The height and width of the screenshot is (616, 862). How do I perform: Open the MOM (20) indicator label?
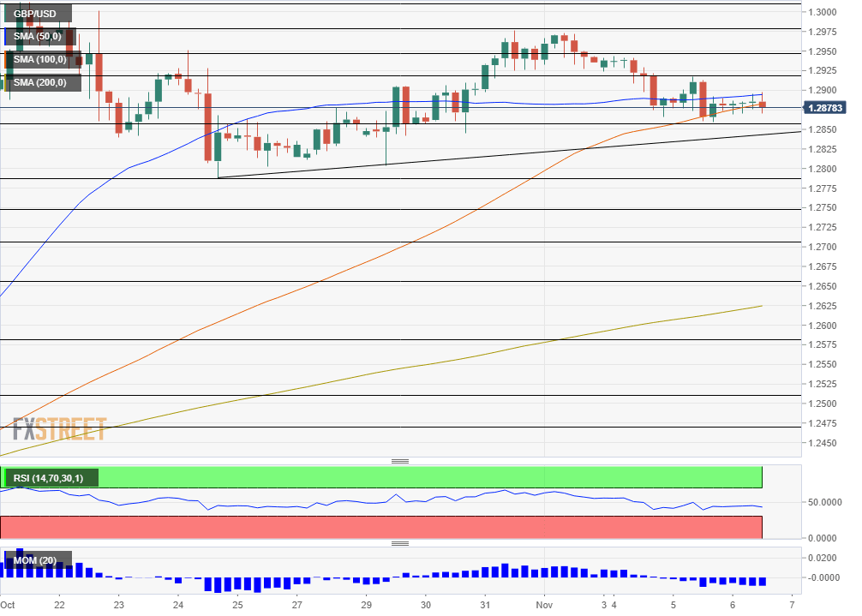point(38,560)
